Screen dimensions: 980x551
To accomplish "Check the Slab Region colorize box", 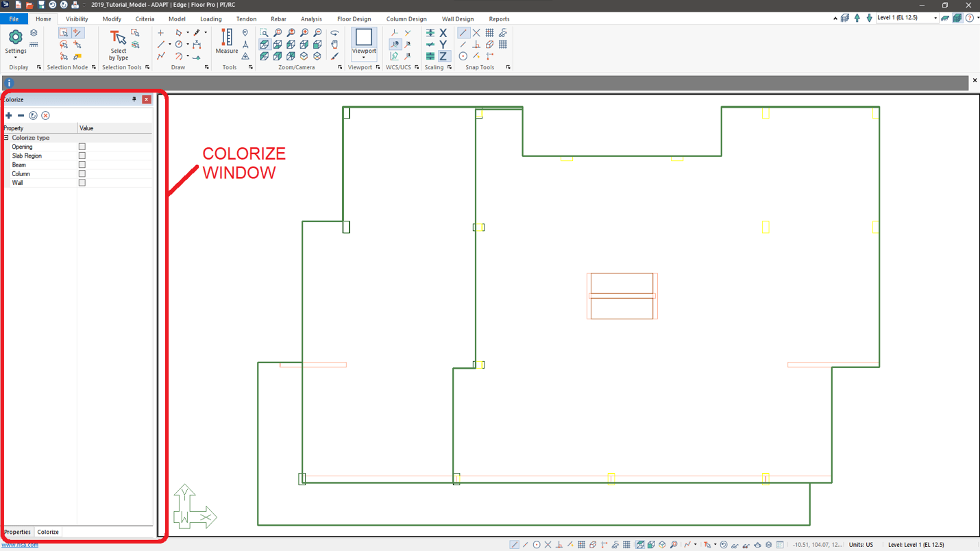I will tap(82, 156).
